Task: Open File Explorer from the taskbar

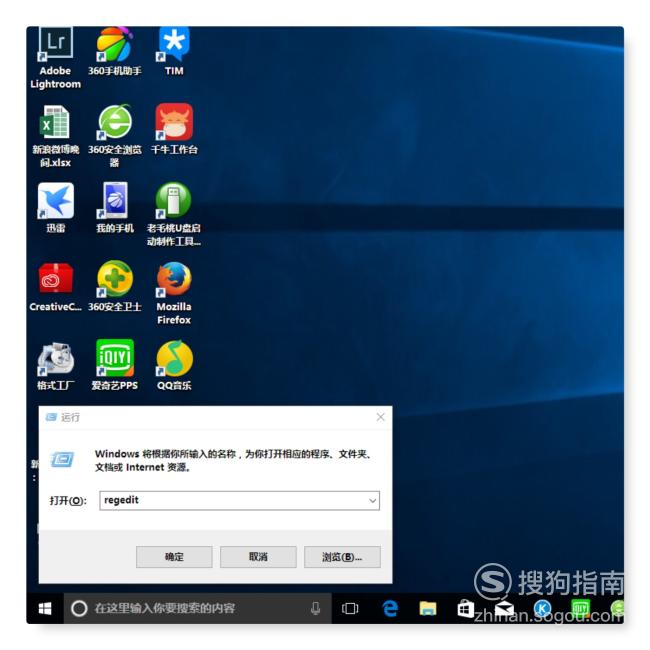Action: click(428, 609)
